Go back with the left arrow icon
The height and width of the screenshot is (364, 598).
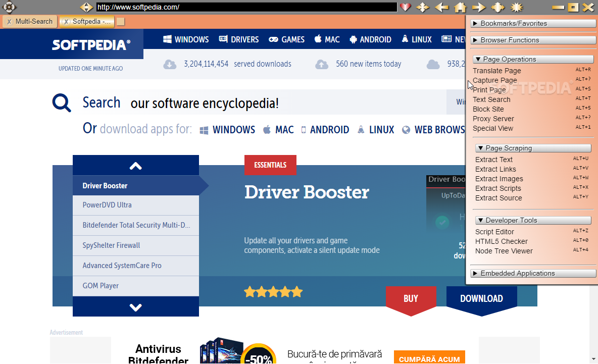441,7
